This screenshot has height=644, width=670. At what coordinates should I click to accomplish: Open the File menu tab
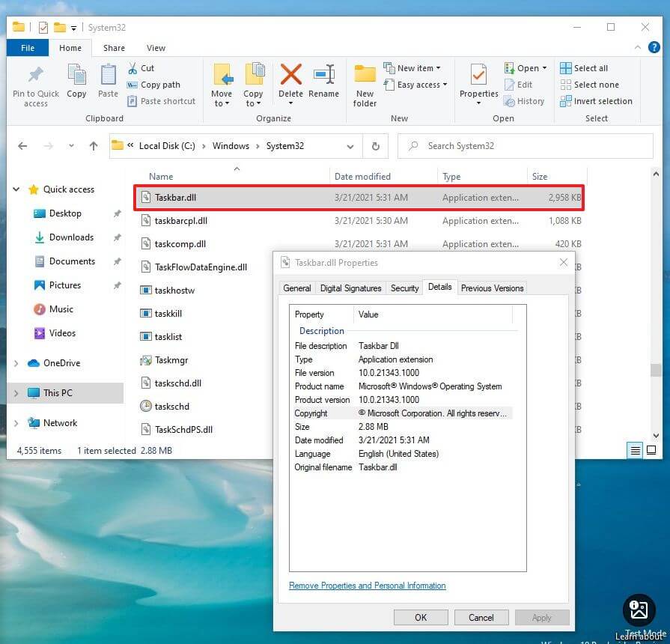pos(28,48)
